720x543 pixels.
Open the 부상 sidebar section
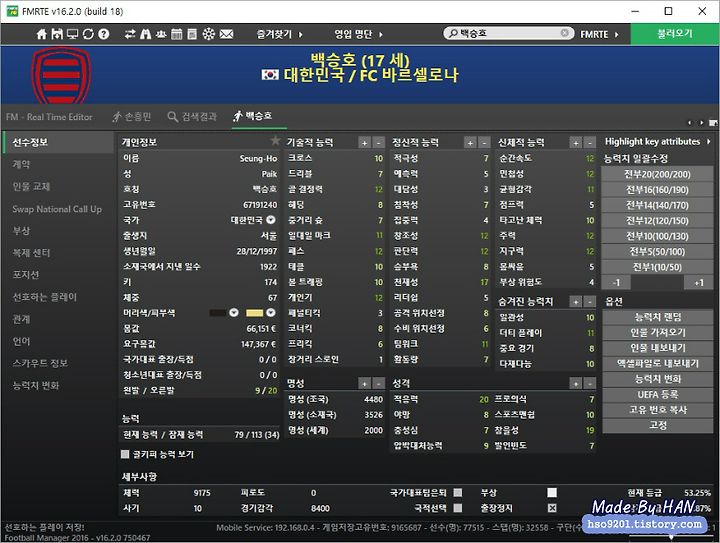pyautogui.click(x=21, y=230)
